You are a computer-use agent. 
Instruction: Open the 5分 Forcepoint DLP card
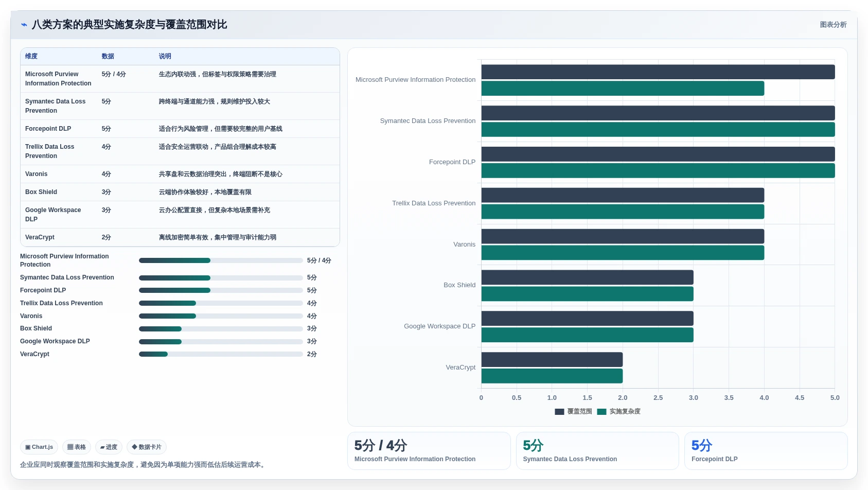point(766,451)
